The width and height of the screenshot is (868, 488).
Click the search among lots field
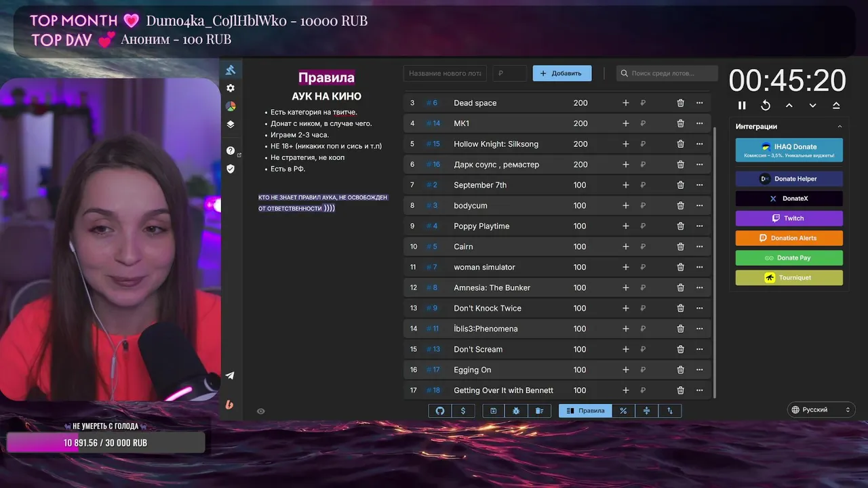[667, 73]
